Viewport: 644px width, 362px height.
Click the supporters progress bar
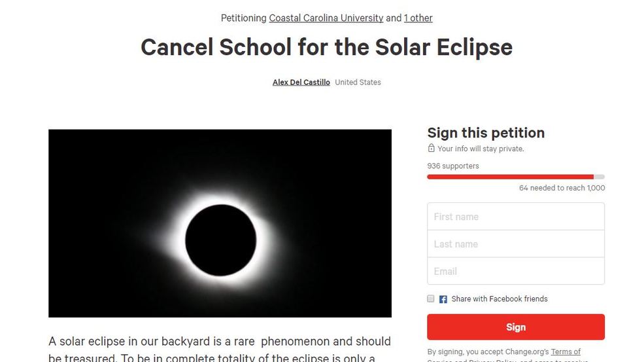(x=516, y=177)
